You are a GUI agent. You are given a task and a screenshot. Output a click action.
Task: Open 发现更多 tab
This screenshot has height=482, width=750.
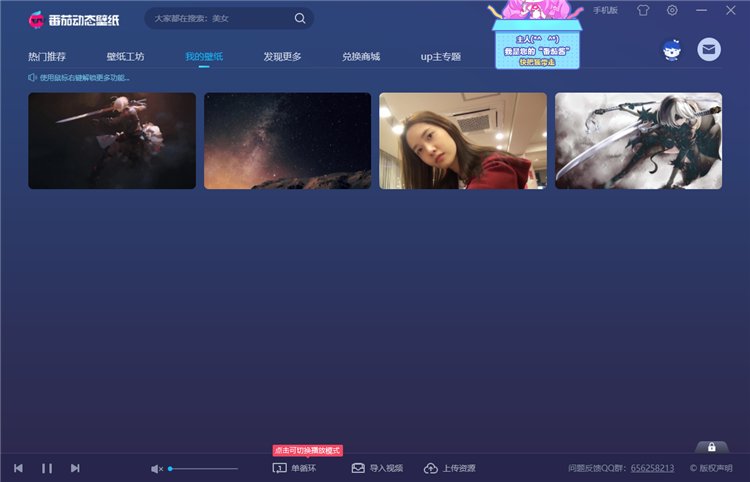tap(282, 56)
